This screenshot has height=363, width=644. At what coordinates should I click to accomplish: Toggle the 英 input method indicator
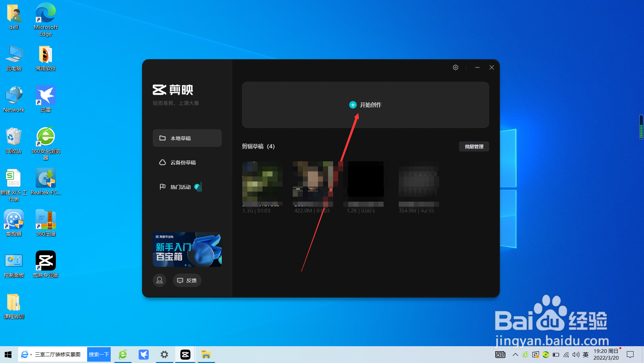(586, 355)
